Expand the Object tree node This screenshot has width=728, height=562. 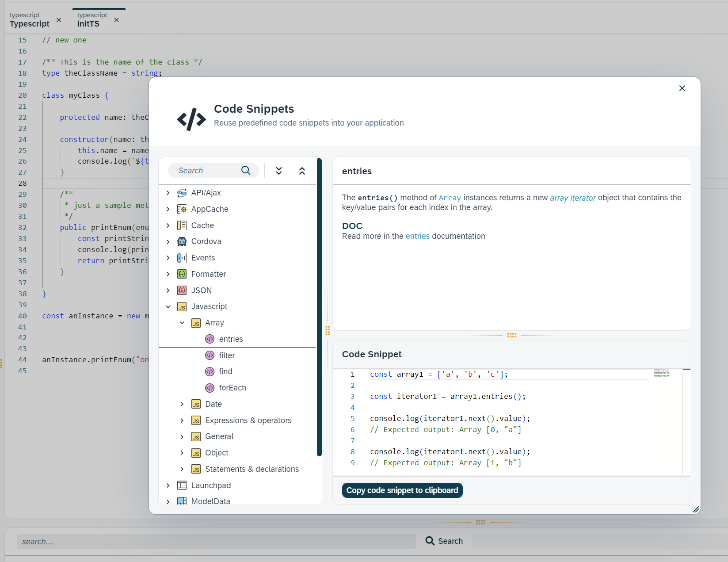(x=182, y=453)
